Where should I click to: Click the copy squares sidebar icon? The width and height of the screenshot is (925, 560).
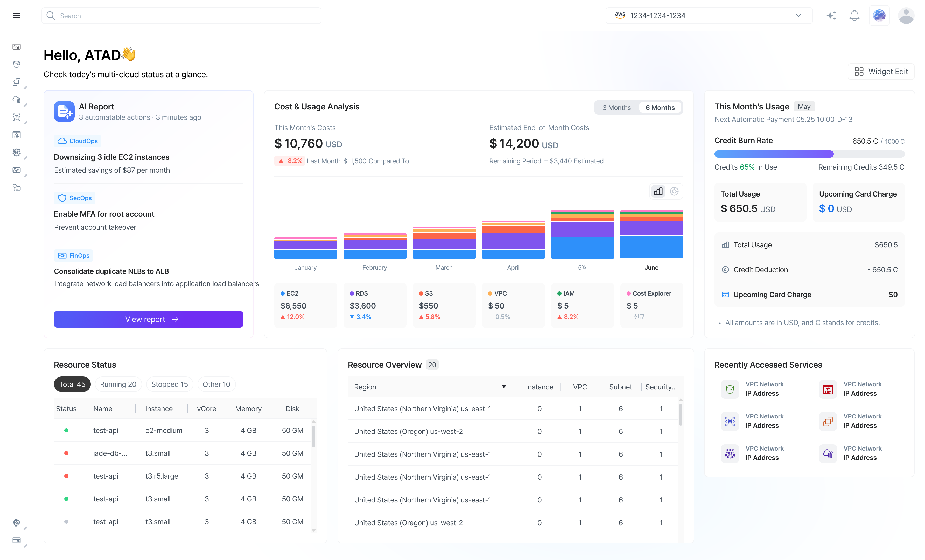tap(17, 82)
